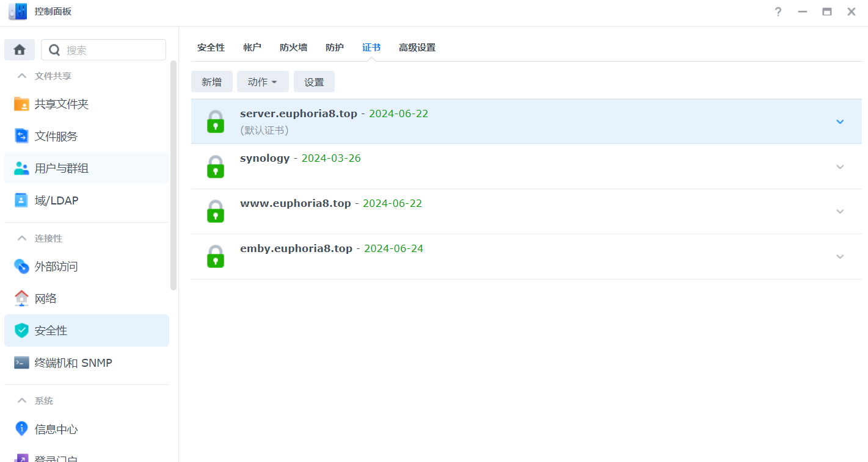Open Shared Folder (共享文件夹) icon
Viewport: 868px width, 462px height.
point(21,104)
